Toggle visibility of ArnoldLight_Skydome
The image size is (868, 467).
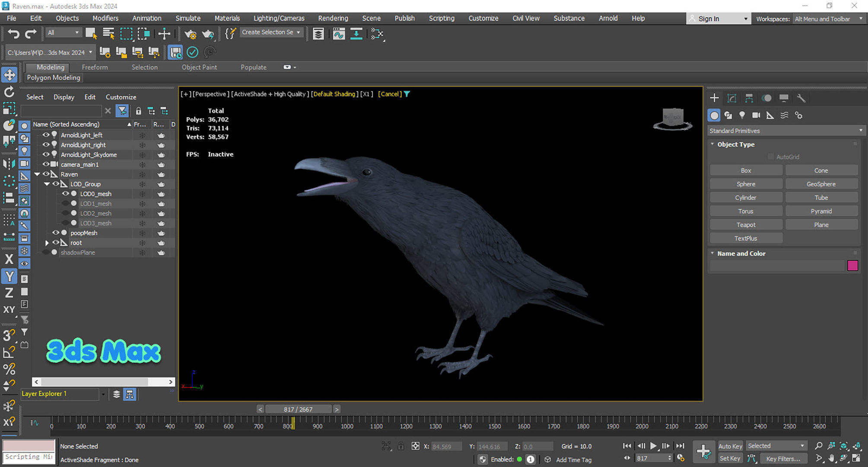pos(45,154)
